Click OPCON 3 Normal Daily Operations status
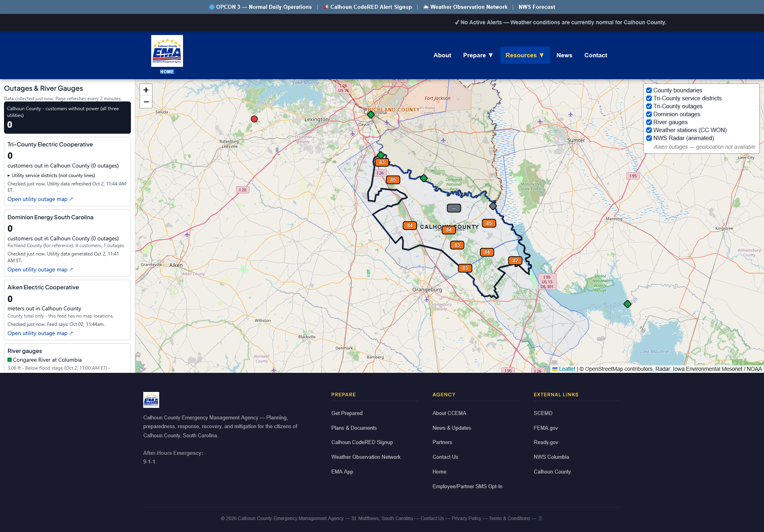This screenshot has height=532, width=764. 261,7
